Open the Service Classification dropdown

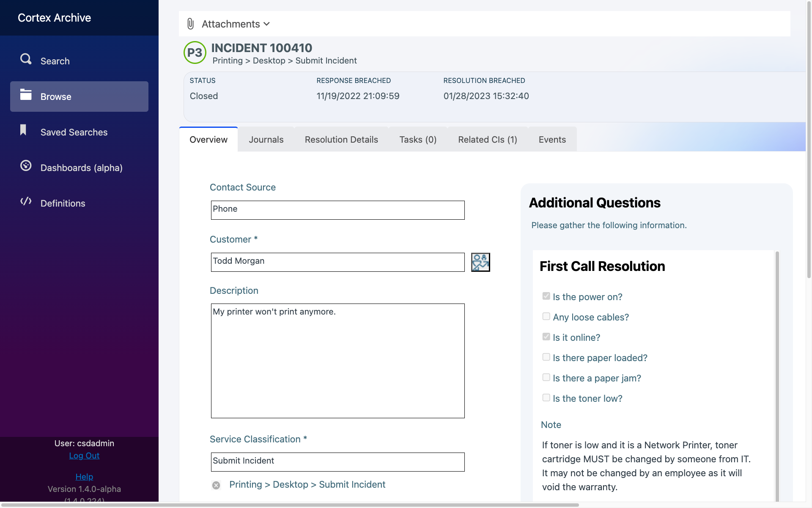[337, 461]
